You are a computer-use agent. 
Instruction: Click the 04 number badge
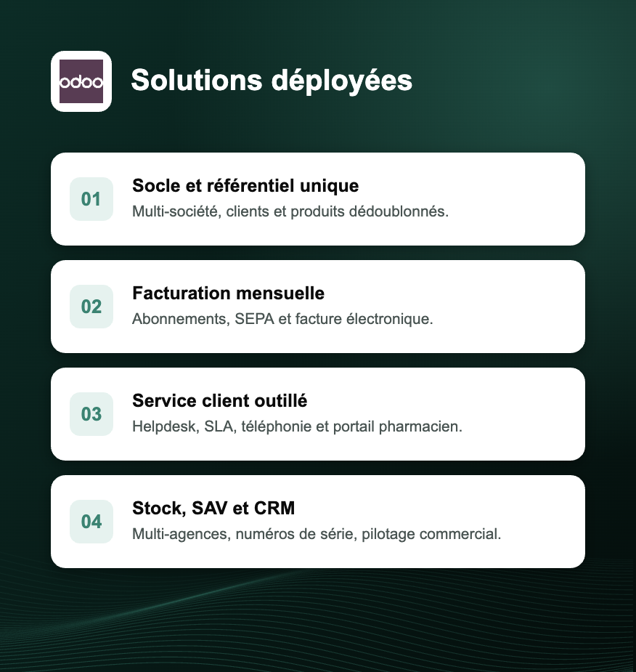pos(91,522)
